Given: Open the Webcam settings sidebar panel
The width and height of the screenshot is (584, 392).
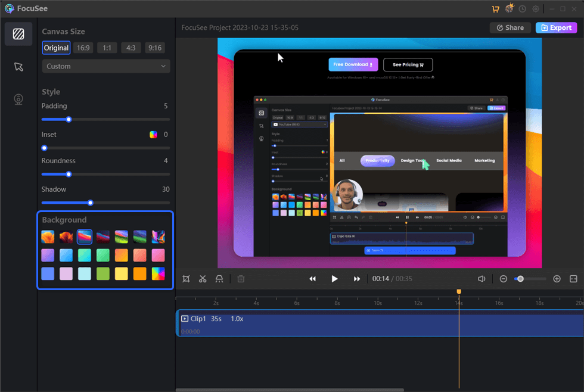Looking at the screenshot, I should 18,99.
